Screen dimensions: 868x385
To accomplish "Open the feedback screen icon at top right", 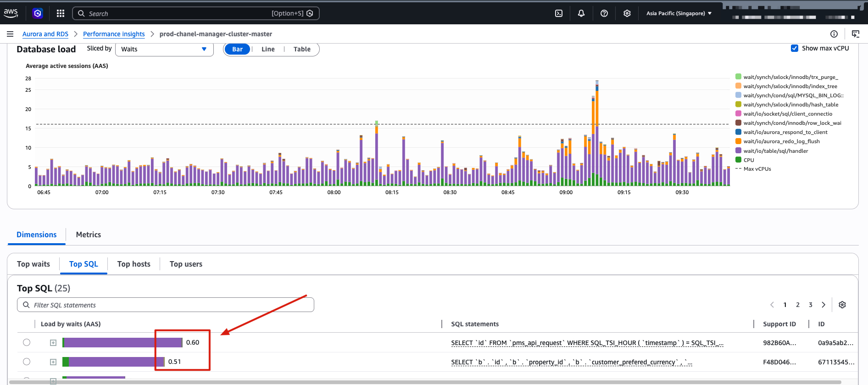I will [x=856, y=34].
